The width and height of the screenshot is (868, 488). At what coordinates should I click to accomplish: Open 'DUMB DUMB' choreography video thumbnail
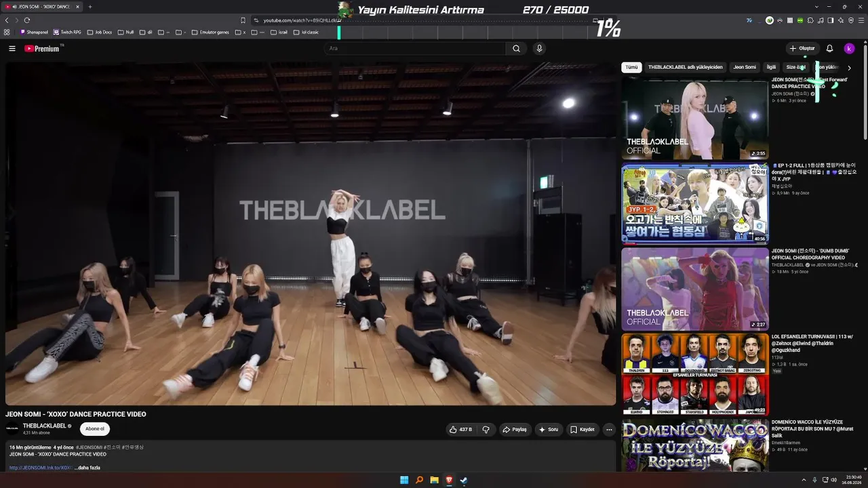pos(695,289)
